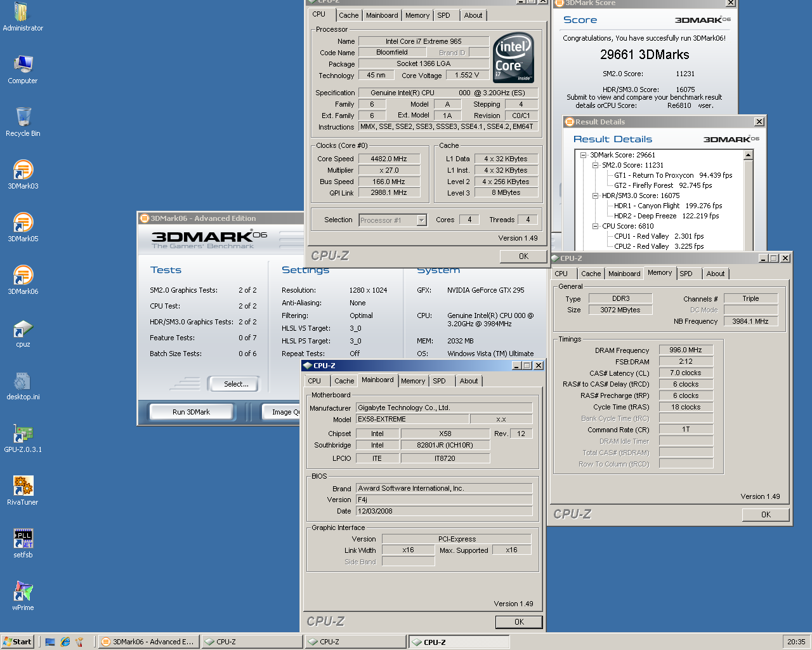Click OK in the Memory CPU-Z window

point(766,515)
